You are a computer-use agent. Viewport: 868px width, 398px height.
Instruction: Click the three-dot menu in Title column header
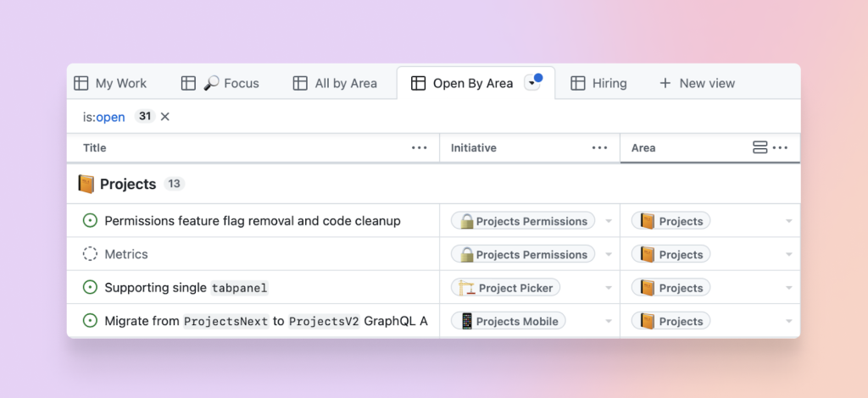pyautogui.click(x=420, y=147)
